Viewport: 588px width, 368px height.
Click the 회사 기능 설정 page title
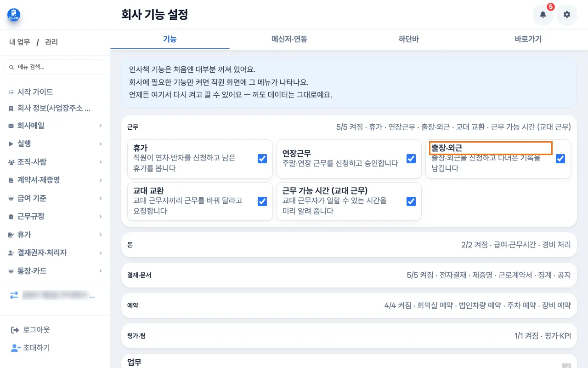[x=154, y=15]
